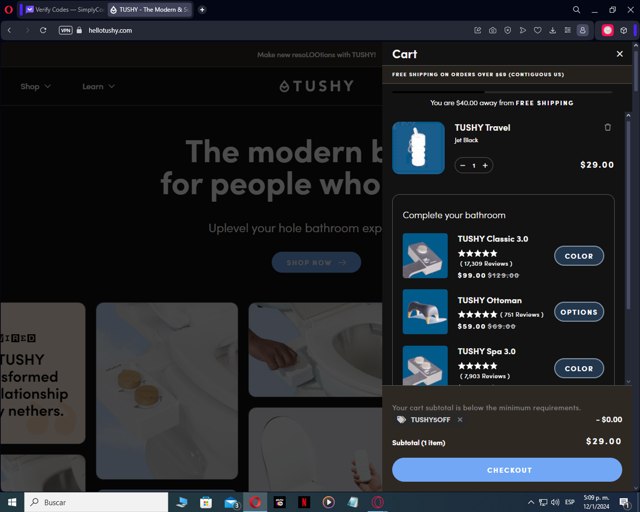Image resolution: width=640 pixels, height=512 pixels.
Task: Choose color for TUSHY Spa 3.0
Action: (x=579, y=368)
